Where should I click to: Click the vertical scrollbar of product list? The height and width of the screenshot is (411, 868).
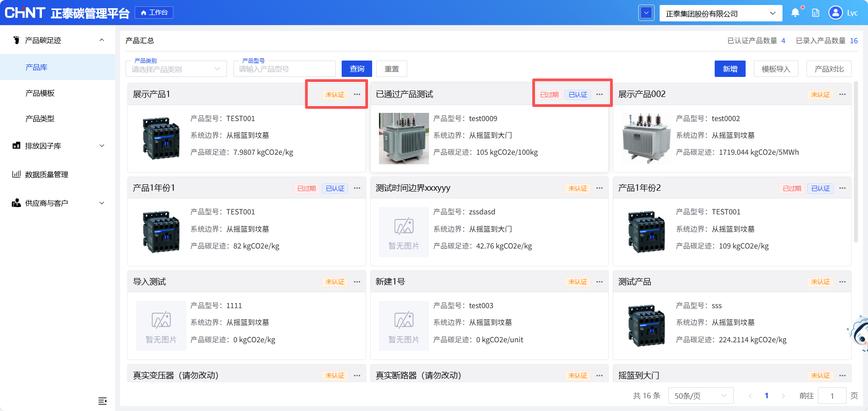coord(856,162)
